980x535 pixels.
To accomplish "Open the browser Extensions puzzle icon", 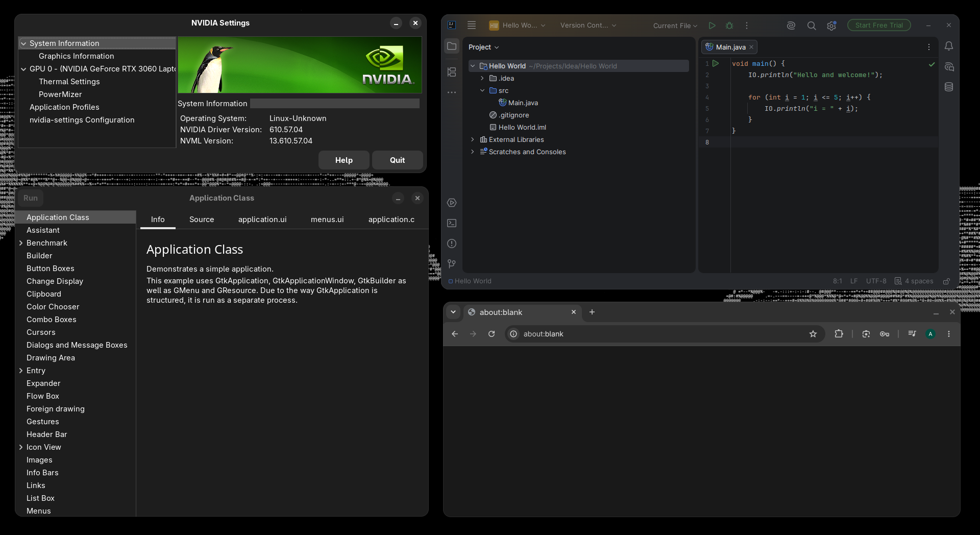I will click(x=839, y=334).
